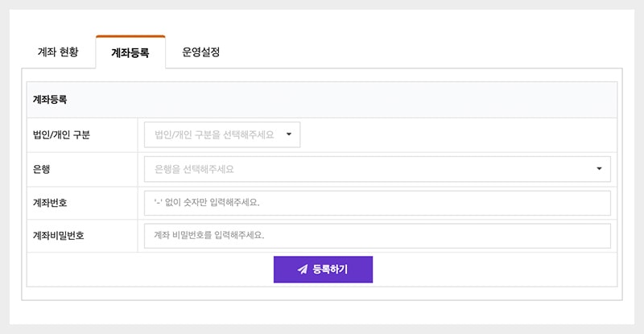Switch to the 계좌 현황 tab
Screen dimensions: 644x334
58,52
